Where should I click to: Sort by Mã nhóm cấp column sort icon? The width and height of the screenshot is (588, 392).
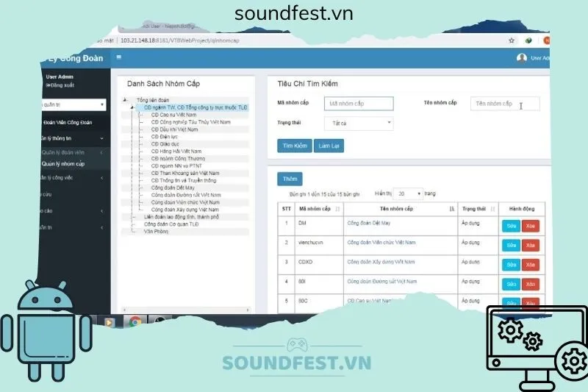(x=337, y=209)
